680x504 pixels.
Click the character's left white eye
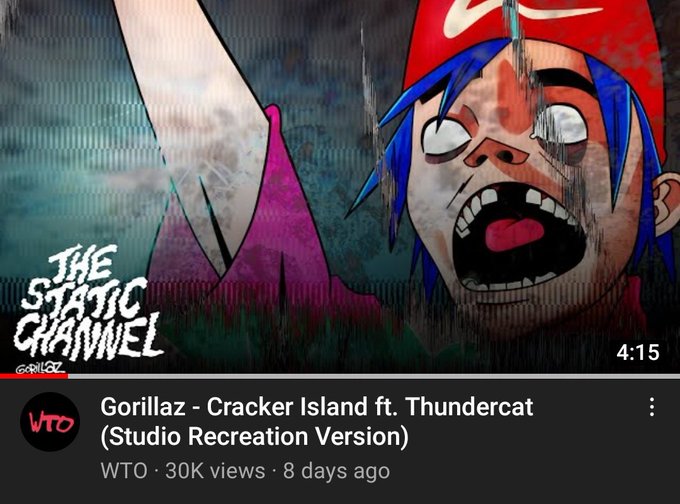(445, 136)
